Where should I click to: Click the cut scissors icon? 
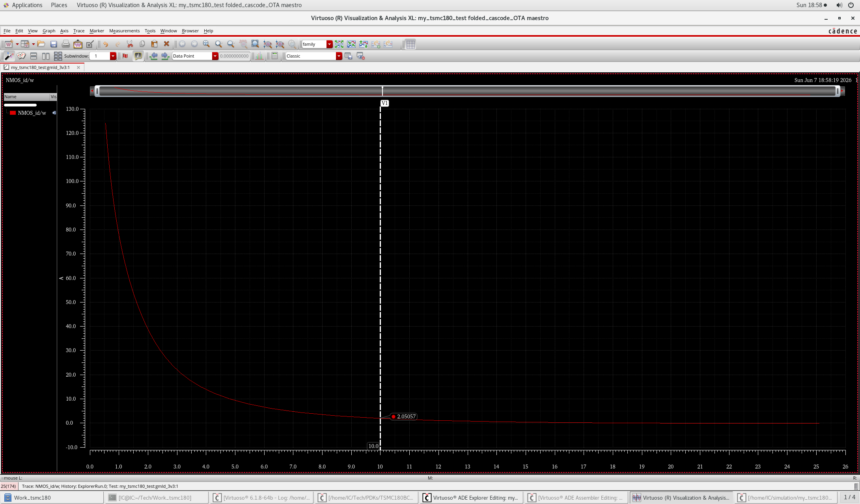click(130, 44)
